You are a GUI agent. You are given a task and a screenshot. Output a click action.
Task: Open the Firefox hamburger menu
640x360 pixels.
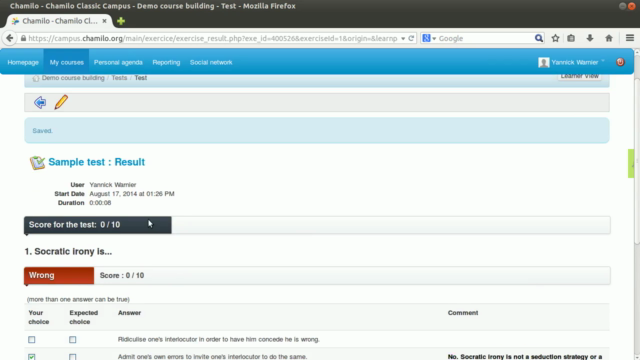click(x=629, y=38)
